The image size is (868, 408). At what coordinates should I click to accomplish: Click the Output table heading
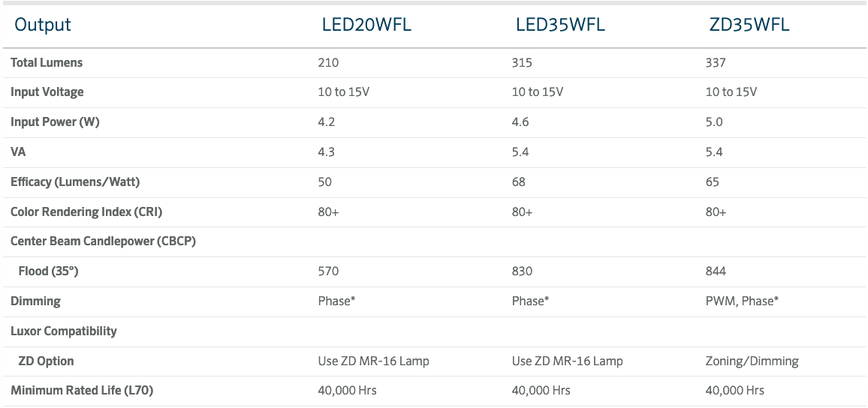coord(43,25)
